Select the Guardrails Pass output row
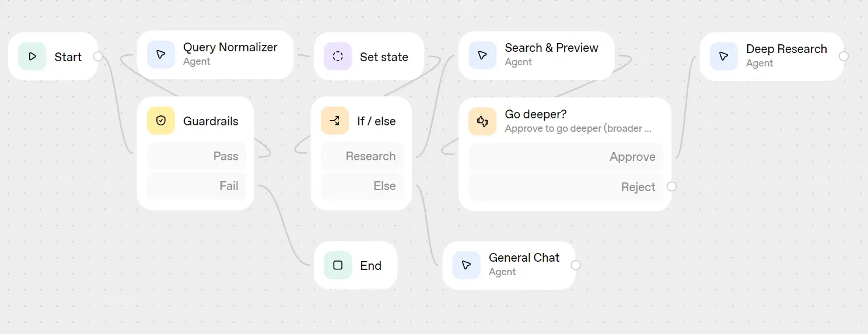 196,156
